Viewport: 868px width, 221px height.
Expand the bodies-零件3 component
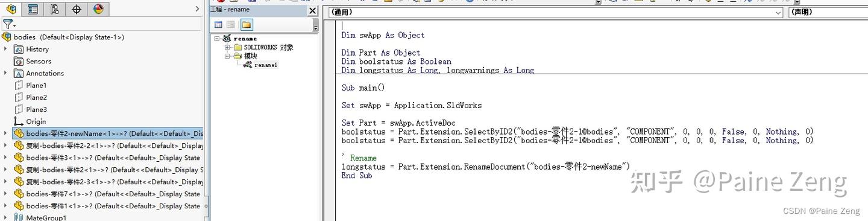(x=5, y=158)
